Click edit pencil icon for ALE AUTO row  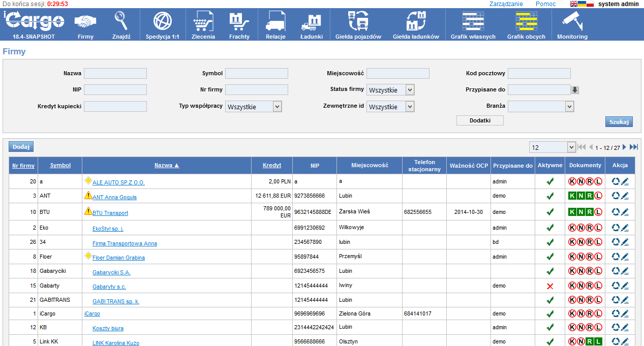click(x=625, y=181)
